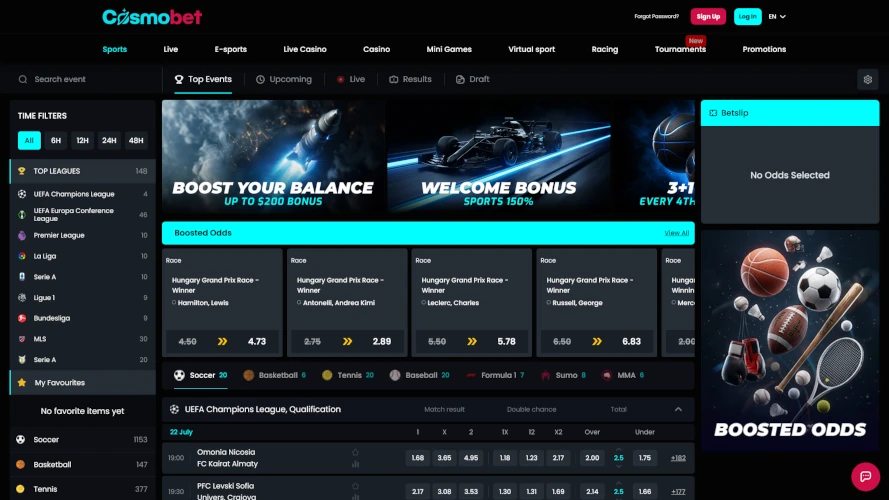Pick Omonia Nicosia home win 1.68
The image size is (889, 500).
(418, 458)
